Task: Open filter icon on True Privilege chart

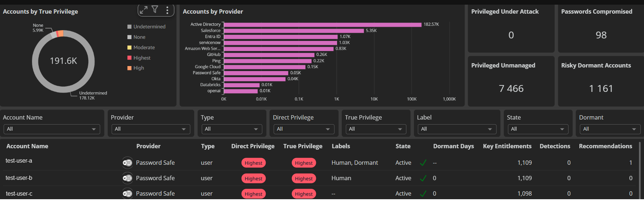Action: [x=155, y=9]
